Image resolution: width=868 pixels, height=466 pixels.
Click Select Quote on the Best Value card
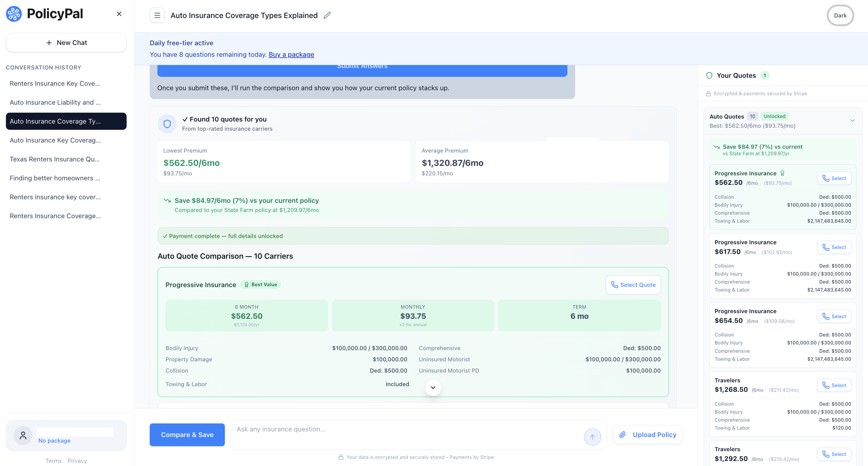point(633,285)
